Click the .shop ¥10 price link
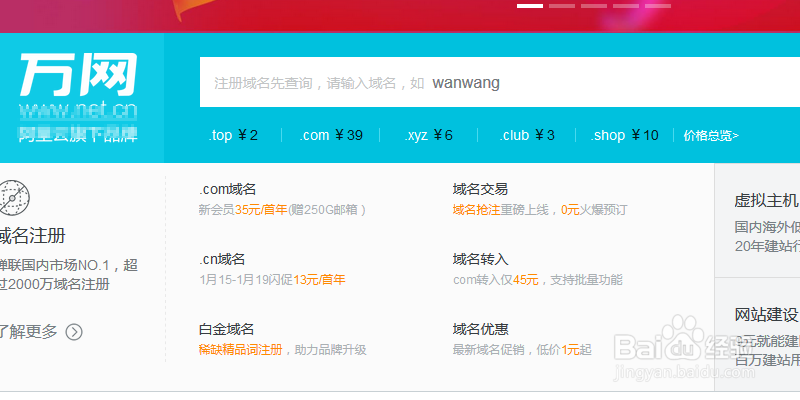800x400 pixels. click(x=624, y=135)
